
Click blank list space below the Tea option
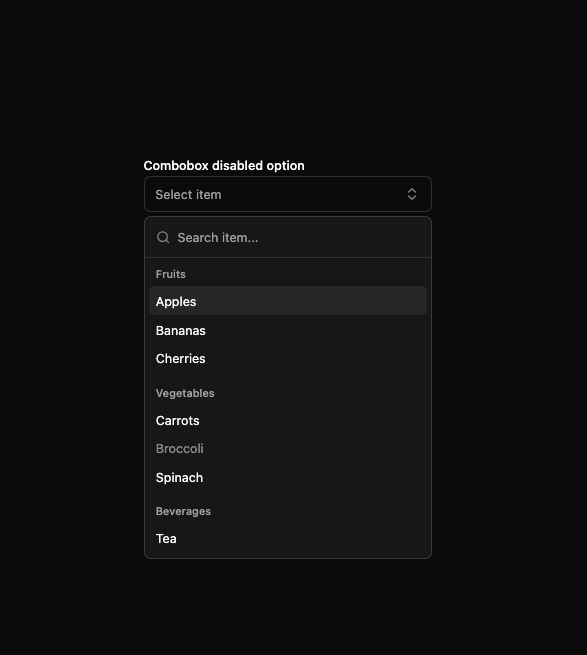click(287, 555)
